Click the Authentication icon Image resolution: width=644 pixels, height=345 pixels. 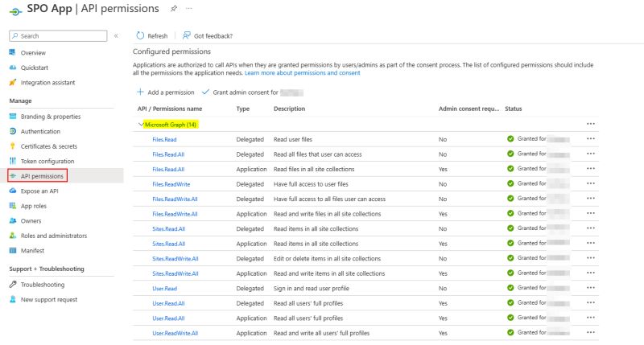pyautogui.click(x=13, y=131)
